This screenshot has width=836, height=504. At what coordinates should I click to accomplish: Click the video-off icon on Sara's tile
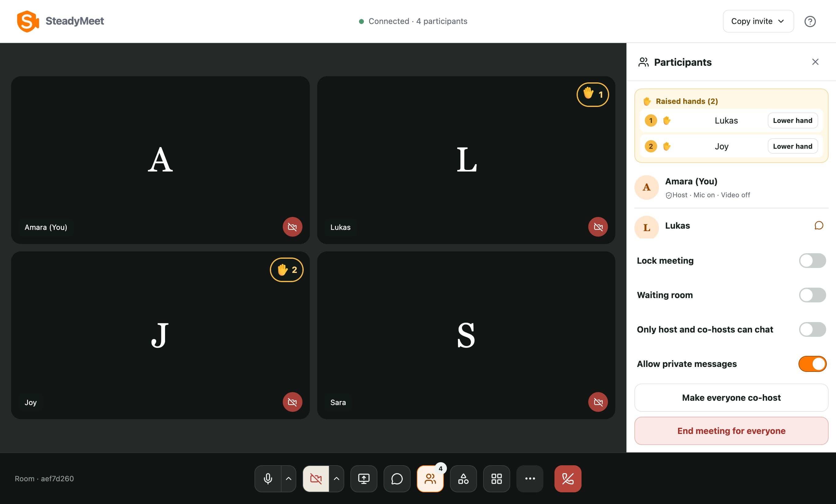598,402
